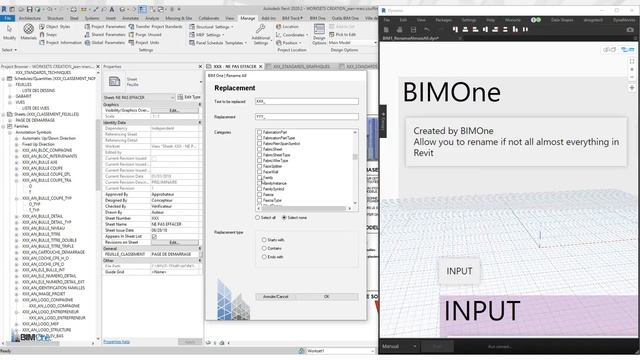Check the Family category checkbox
The height and width of the screenshot is (360, 640).
point(260,178)
